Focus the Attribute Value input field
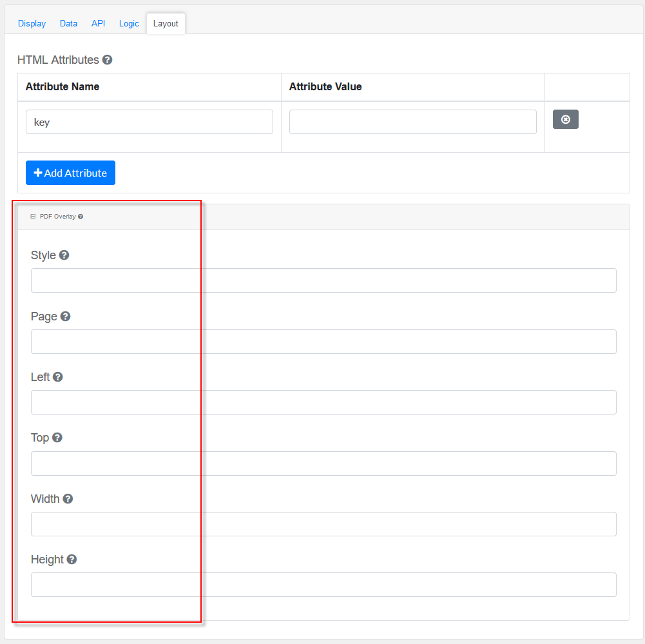This screenshot has height=644, width=645. [412, 122]
